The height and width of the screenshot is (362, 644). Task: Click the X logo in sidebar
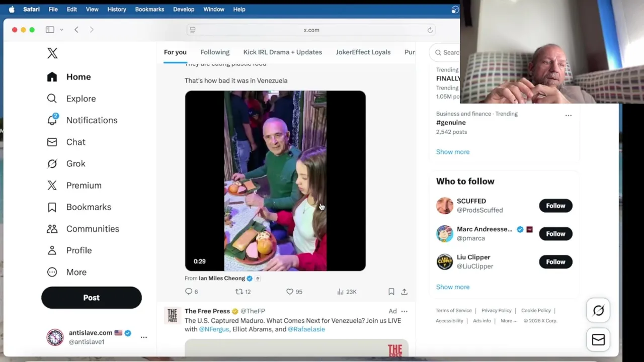pyautogui.click(x=52, y=53)
